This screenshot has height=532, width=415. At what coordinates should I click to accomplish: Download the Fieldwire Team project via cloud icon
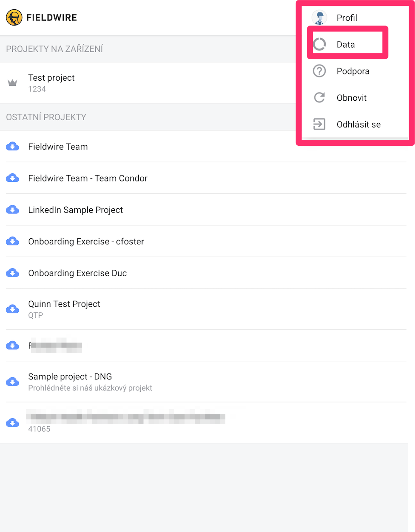[x=12, y=147]
